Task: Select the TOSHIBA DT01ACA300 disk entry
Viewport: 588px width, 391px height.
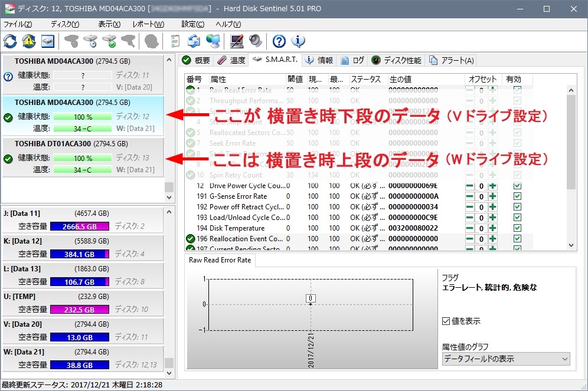Action: tap(83, 157)
